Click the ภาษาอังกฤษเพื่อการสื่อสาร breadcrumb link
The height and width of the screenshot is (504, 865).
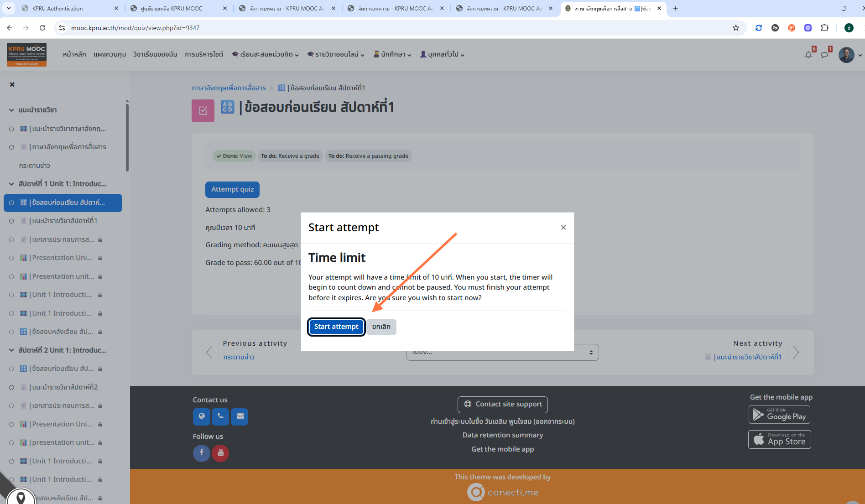229,88
